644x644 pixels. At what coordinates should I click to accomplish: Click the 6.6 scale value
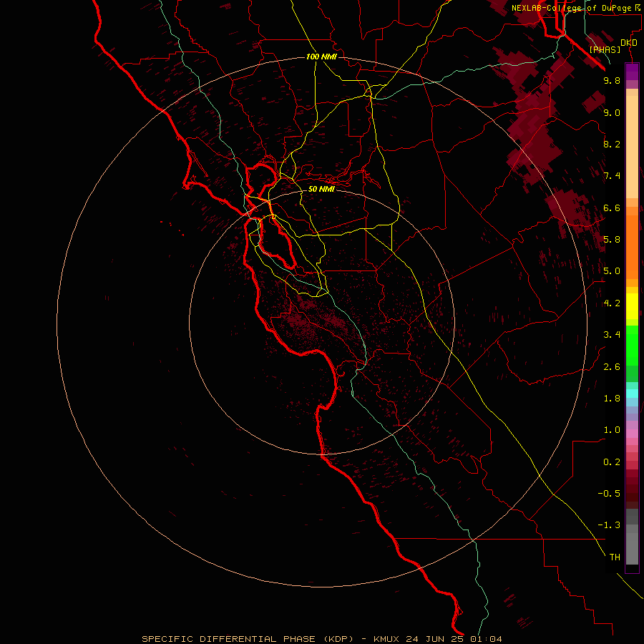pyautogui.click(x=612, y=208)
